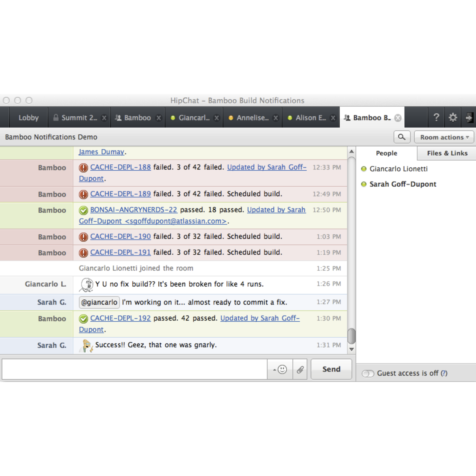Image resolution: width=476 pixels, height=476 pixels.
Task: Click Giancarlo Lionetti's green status dot
Action: coord(364,169)
